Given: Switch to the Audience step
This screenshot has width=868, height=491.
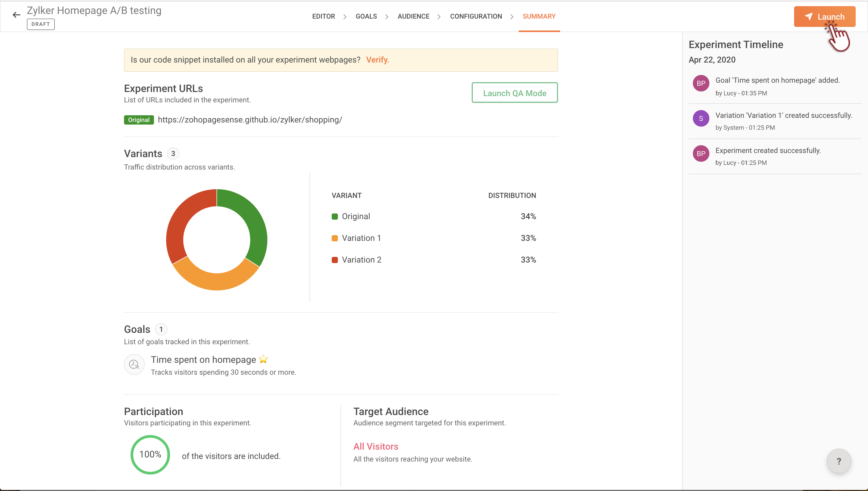Looking at the screenshot, I should 413,16.
